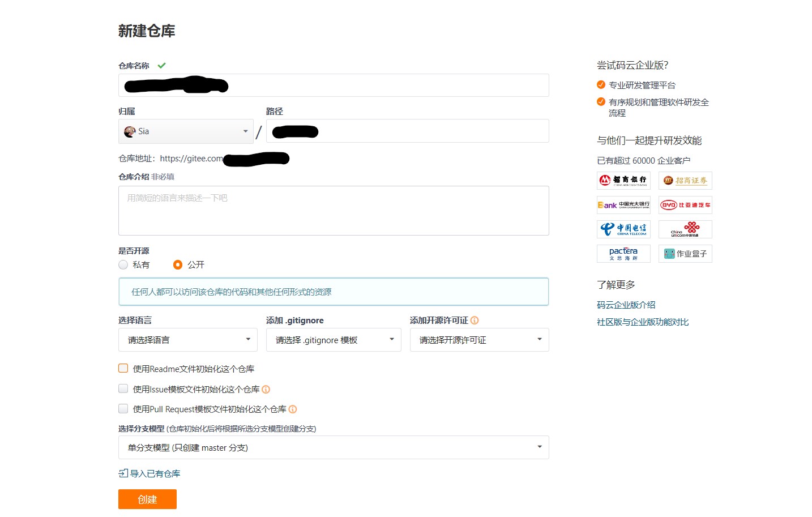Click the 选择分支模型 label text

(142, 429)
